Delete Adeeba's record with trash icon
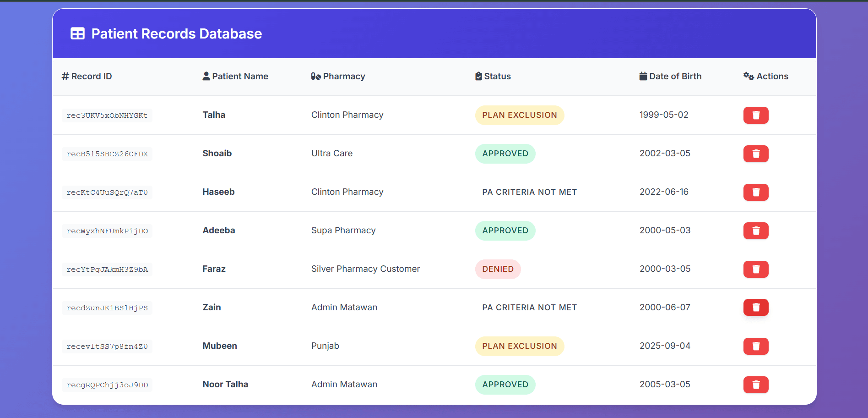Viewport: 868px width, 418px height. point(756,231)
